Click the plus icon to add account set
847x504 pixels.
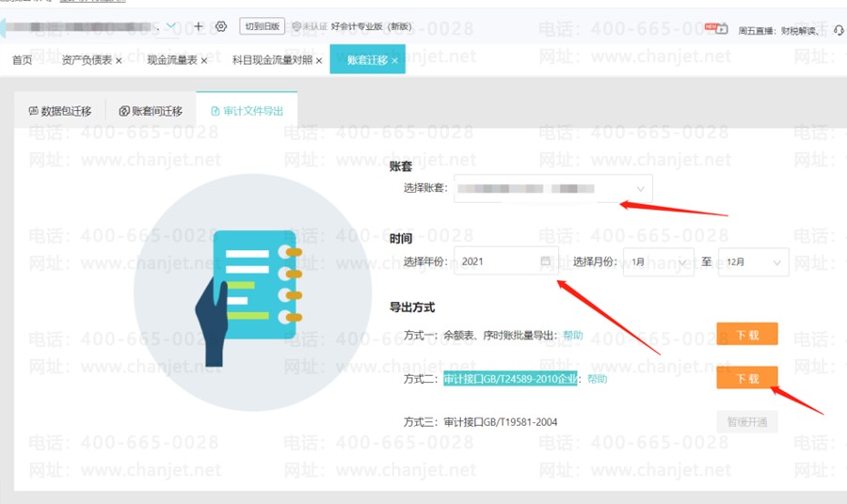[199, 26]
